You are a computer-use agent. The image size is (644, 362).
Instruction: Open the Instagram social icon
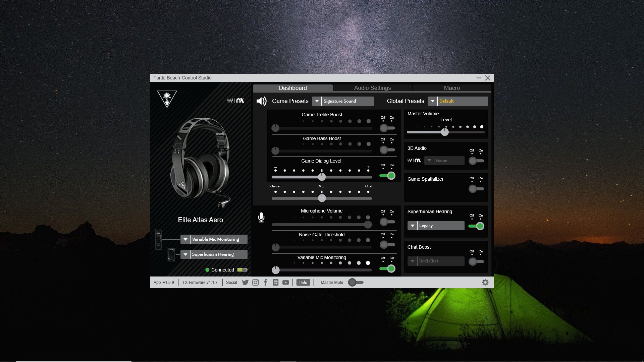[x=255, y=283]
